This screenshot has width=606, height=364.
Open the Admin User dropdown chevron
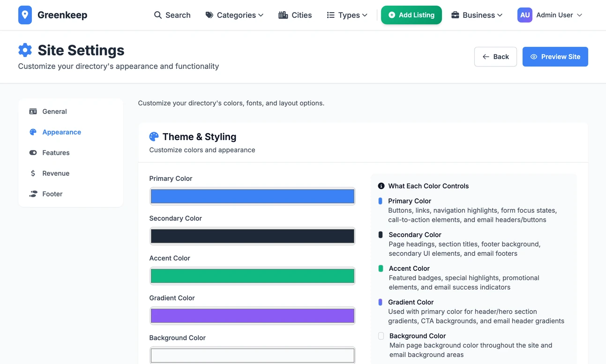pos(579,15)
